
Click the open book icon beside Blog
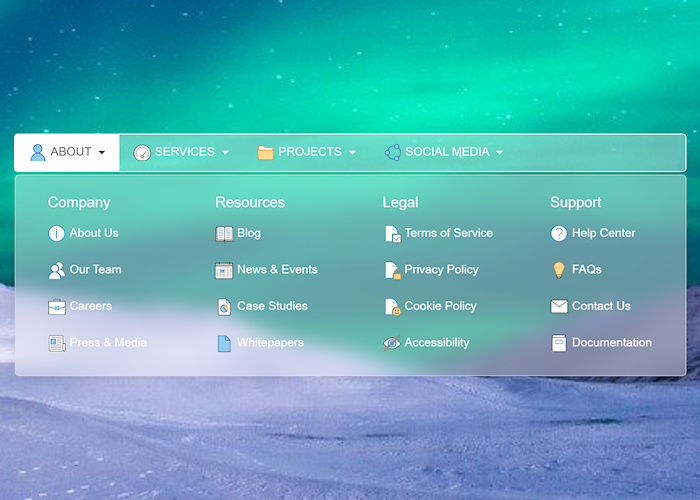(224, 233)
